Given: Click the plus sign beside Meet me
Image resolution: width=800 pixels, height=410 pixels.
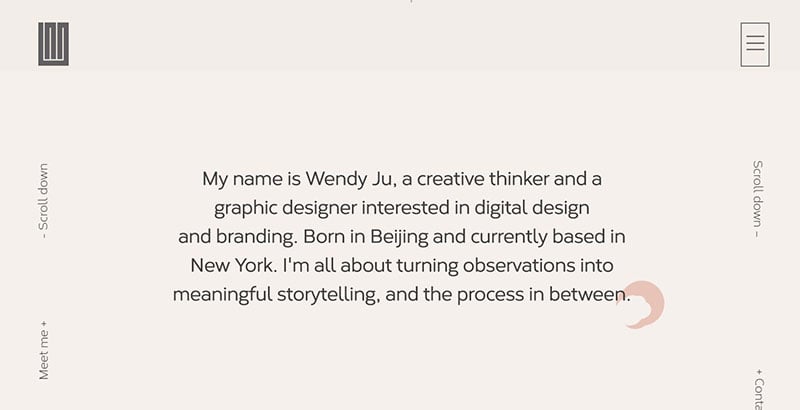Looking at the screenshot, I should pyautogui.click(x=44, y=323).
